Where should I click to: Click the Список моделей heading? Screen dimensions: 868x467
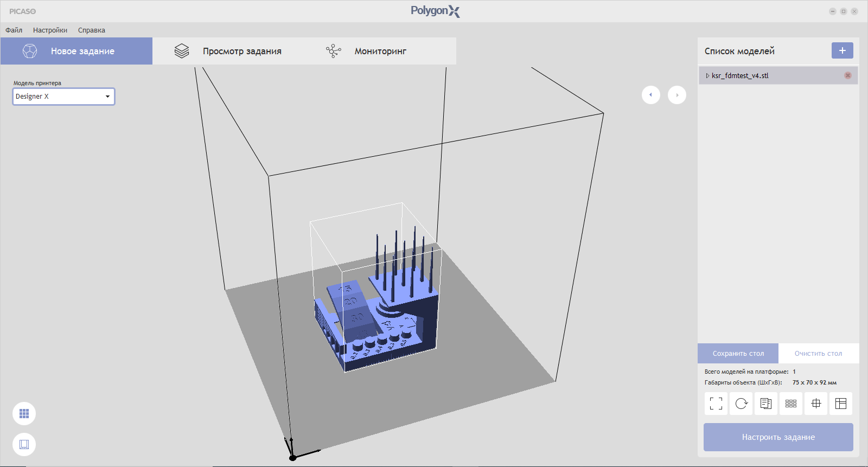[x=739, y=51]
